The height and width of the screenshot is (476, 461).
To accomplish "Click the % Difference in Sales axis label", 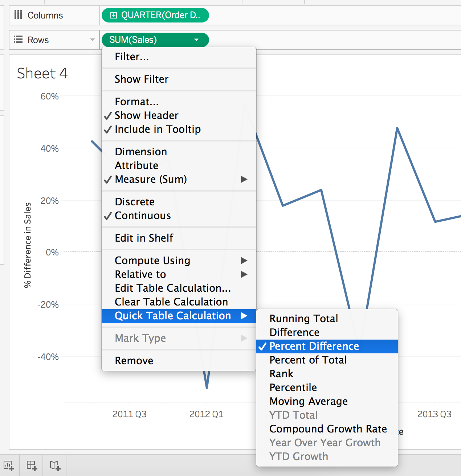I will 28,245.
